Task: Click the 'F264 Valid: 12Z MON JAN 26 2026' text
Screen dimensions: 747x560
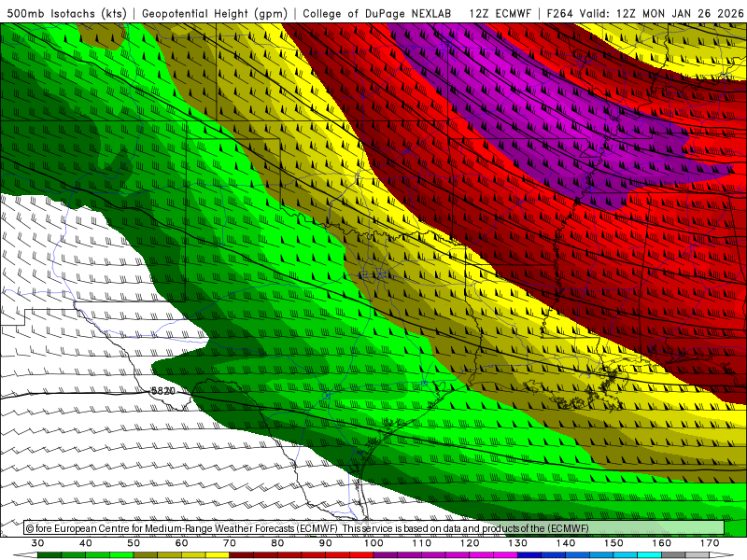Action: [645, 13]
